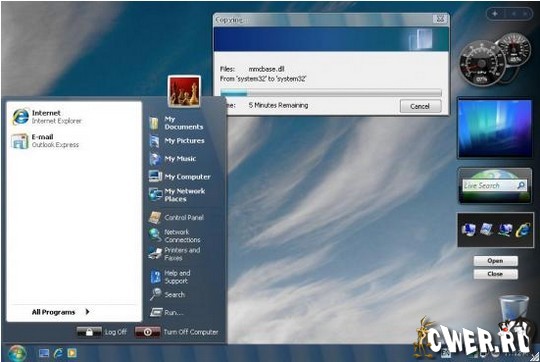This screenshot has height=362, width=540.
Task: Close the Copying dialog window
Action: 440,19
